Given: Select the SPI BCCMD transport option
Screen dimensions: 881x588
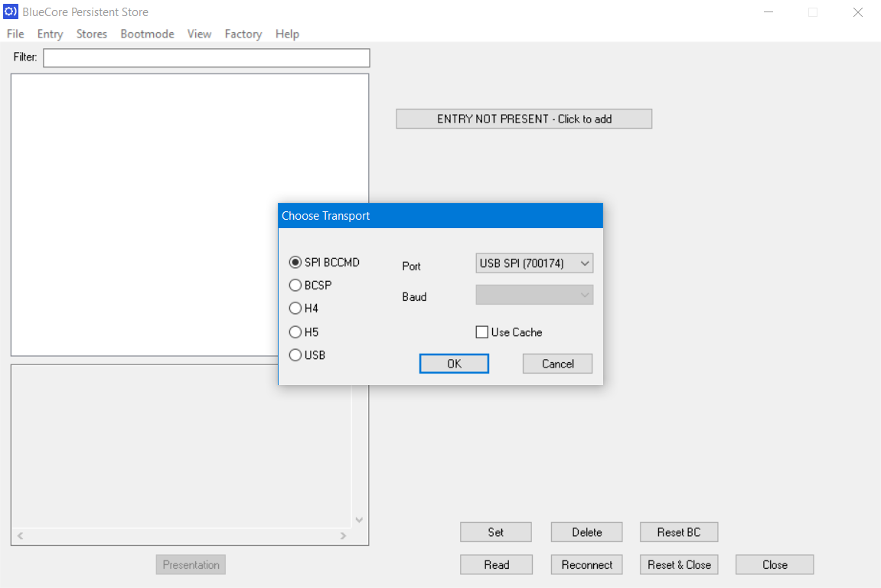Looking at the screenshot, I should point(295,262).
